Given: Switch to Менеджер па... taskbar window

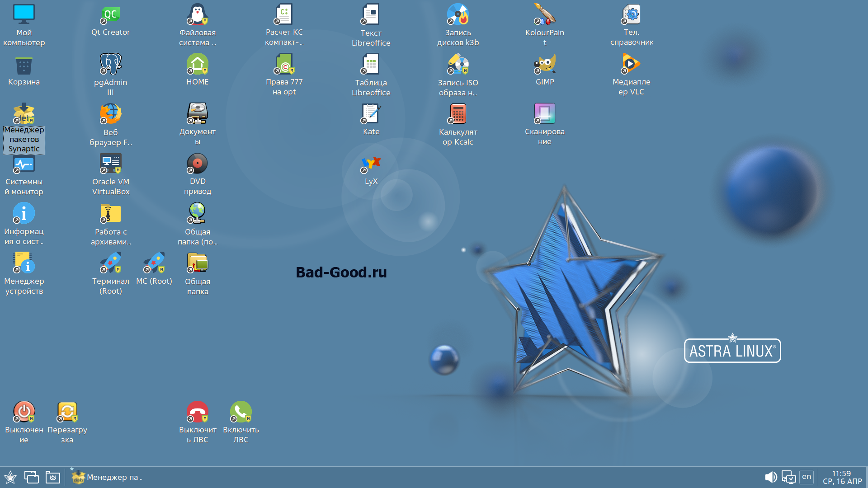Looking at the screenshot, I should coord(108,477).
